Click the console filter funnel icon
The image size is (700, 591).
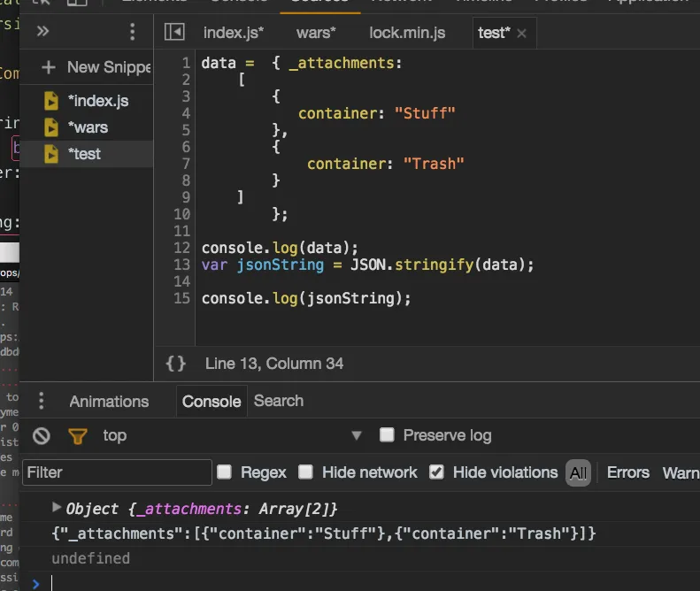coord(78,435)
